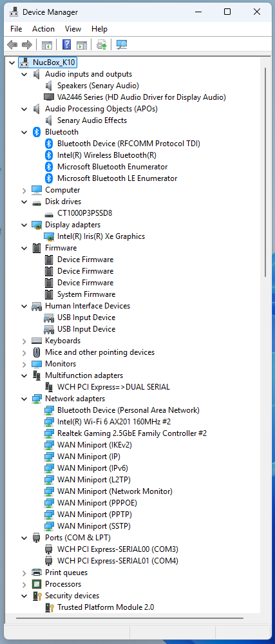
Task: Click the Back arrow toolbar icon
Action: coord(12,44)
